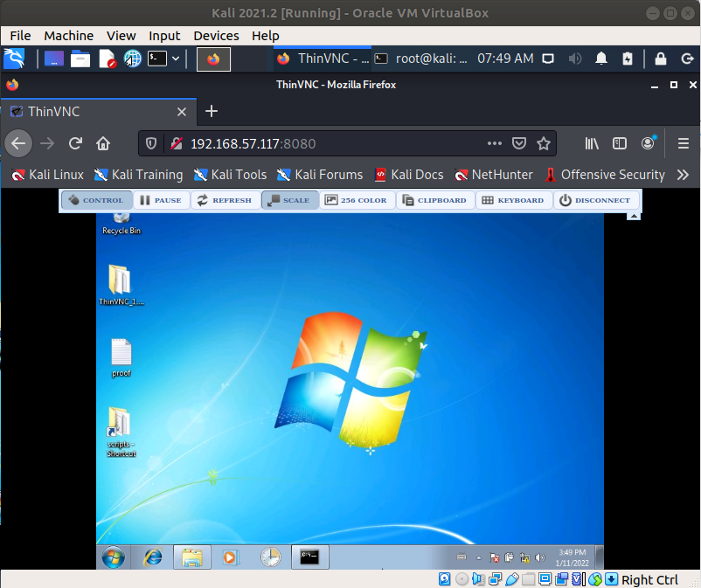This screenshot has width=701, height=588.
Task: Select the ThinVNC browser tab
Action: click(x=99, y=112)
